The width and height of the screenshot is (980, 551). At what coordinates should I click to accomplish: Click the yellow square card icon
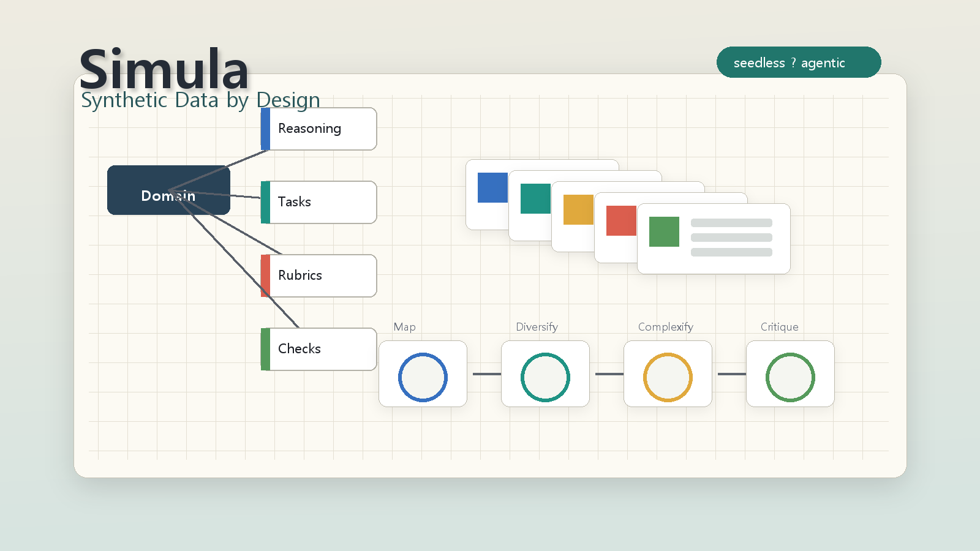click(x=578, y=209)
